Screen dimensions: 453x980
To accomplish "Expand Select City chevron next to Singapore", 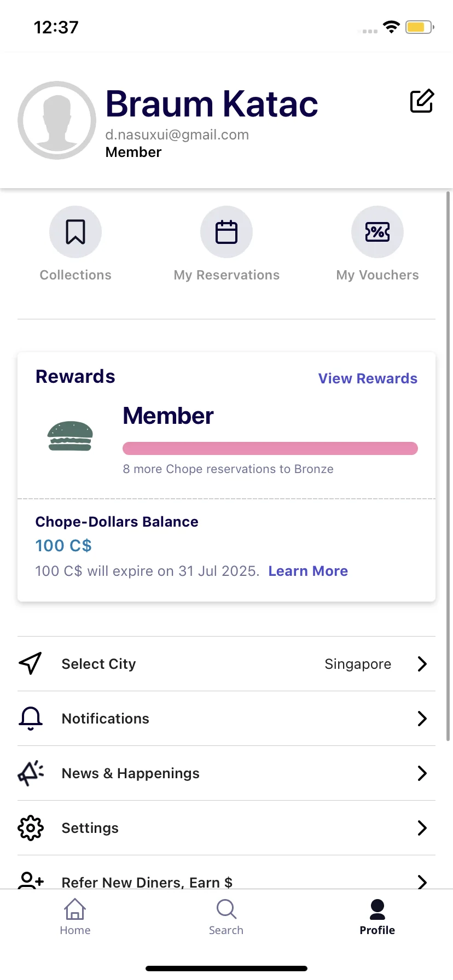I will coord(422,664).
